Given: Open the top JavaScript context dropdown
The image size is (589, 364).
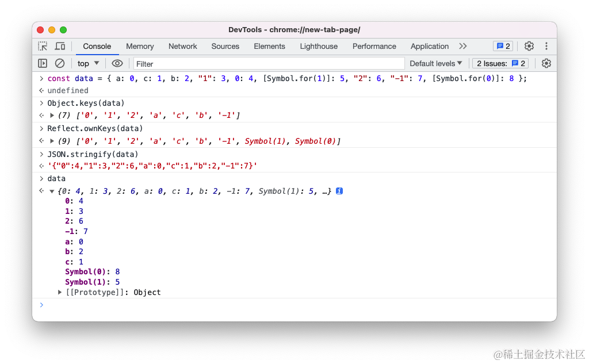Looking at the screenshot, I should coord(89,63).
